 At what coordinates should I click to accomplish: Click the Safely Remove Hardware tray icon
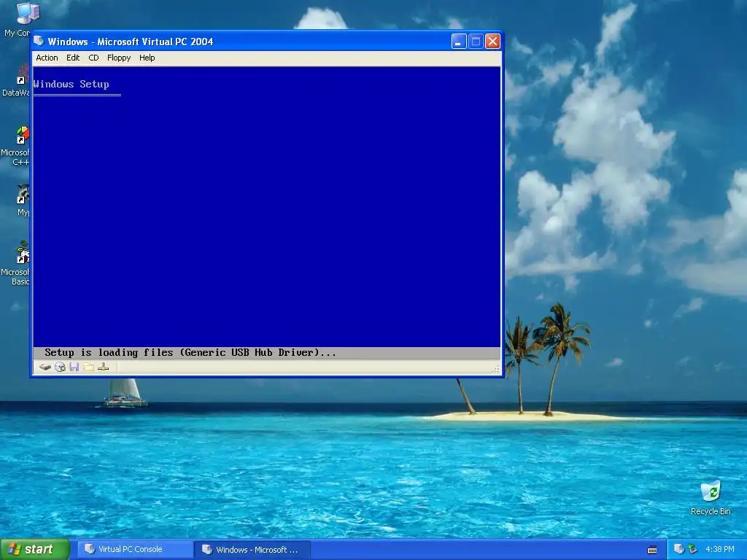coord(693,550)
